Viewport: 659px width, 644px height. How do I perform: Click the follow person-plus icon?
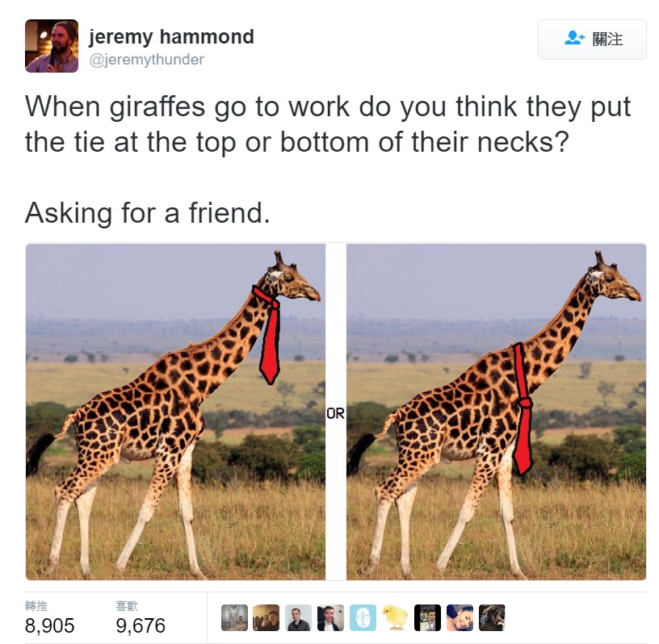click(574, 39)
